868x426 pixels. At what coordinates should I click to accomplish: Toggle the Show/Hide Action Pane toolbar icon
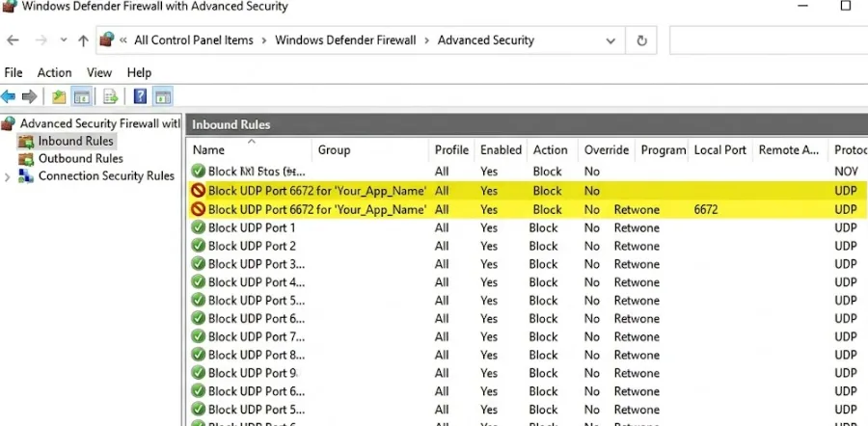click(163, 96)
